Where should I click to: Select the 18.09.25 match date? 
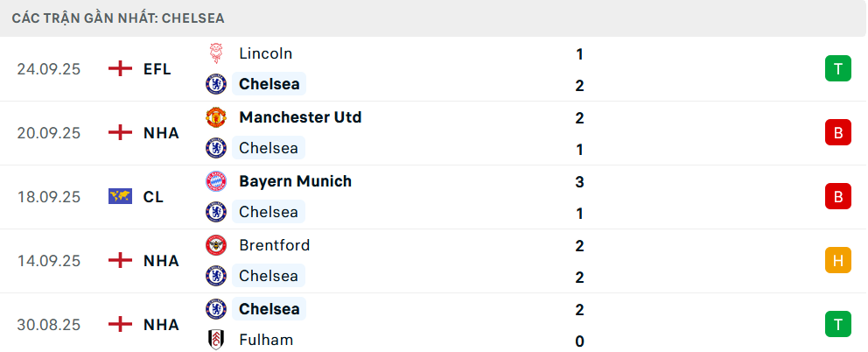pos(49,197)
